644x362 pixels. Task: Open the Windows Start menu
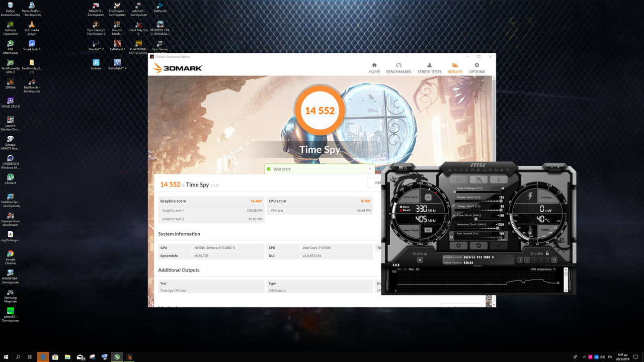coord(6,357)
